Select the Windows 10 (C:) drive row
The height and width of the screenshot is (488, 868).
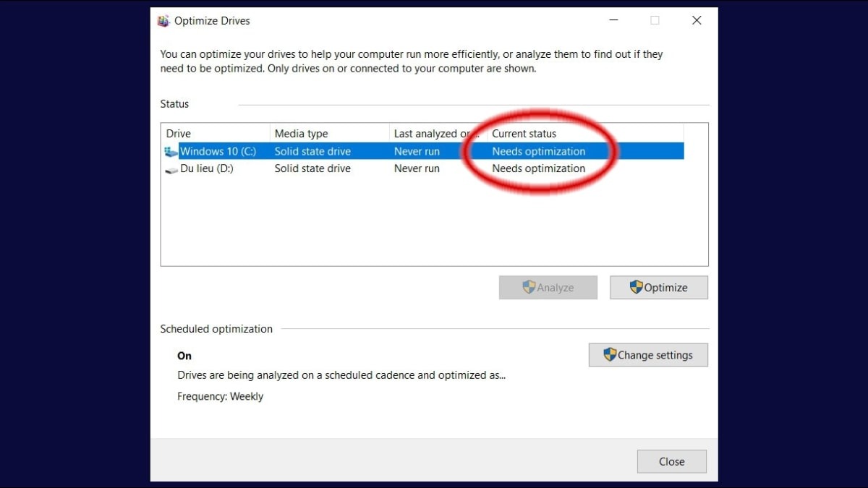[424, 151]
